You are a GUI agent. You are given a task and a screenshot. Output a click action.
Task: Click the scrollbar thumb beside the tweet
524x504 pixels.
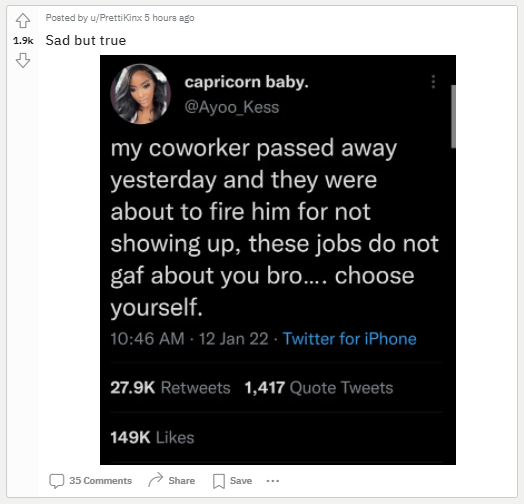point(453,116)
